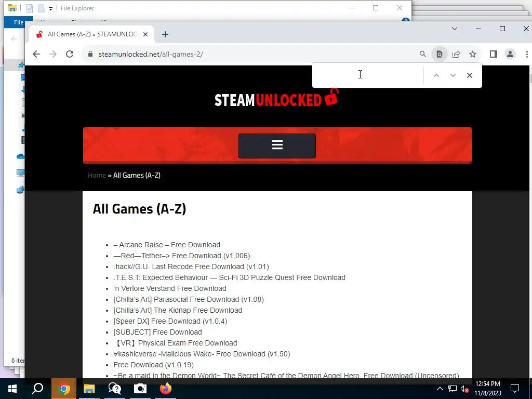Go to Home breadcrumb link

click(97, 175)
